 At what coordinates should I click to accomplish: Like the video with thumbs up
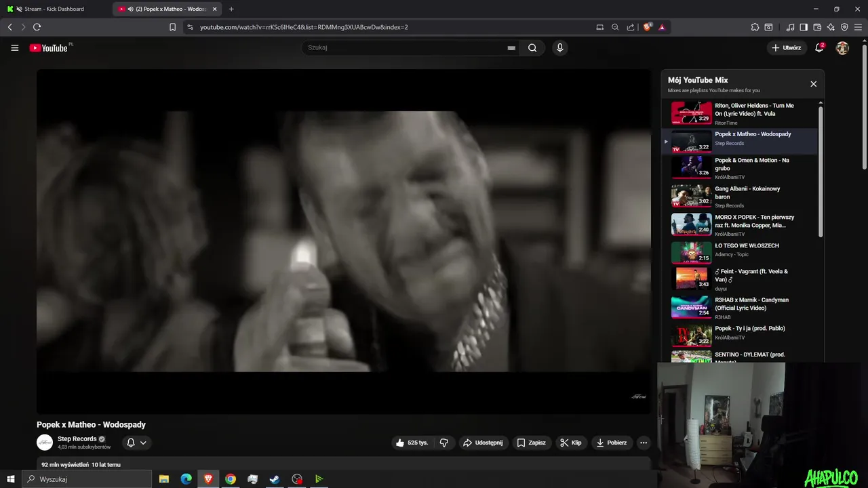(412, 443)
